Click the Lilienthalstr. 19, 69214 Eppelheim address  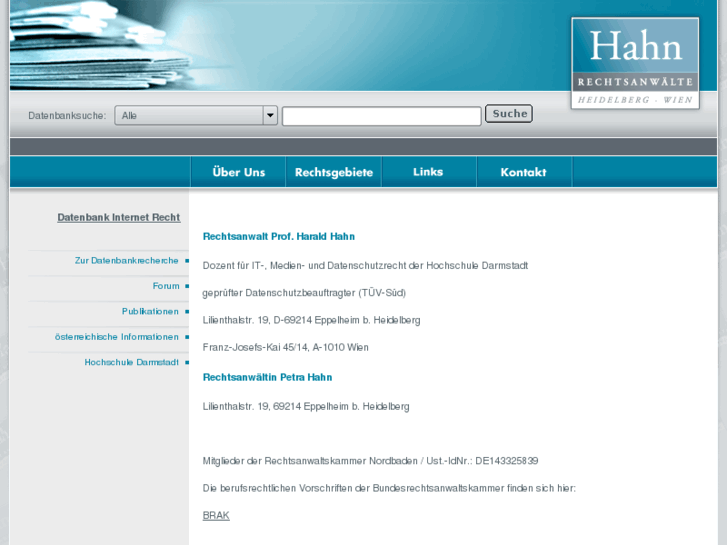306,406
